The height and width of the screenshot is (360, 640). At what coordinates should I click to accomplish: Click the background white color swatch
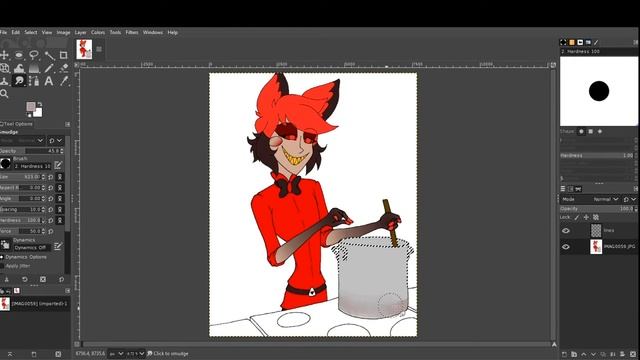(38, 113)
